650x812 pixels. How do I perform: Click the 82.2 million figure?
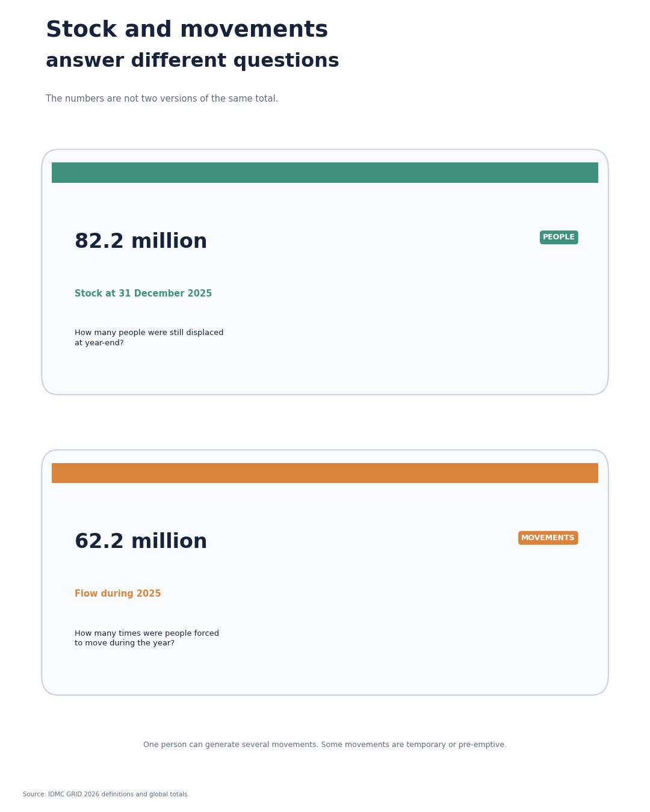point(141,242)
